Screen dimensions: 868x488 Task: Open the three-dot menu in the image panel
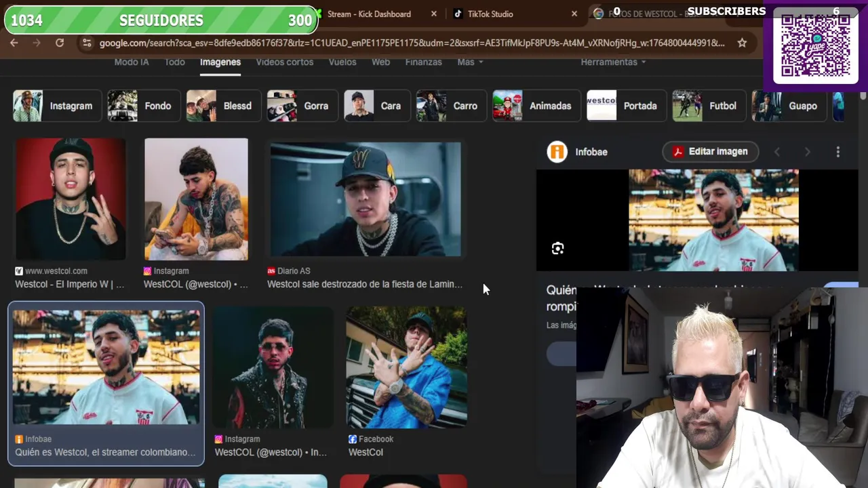(x=837, y=152)
